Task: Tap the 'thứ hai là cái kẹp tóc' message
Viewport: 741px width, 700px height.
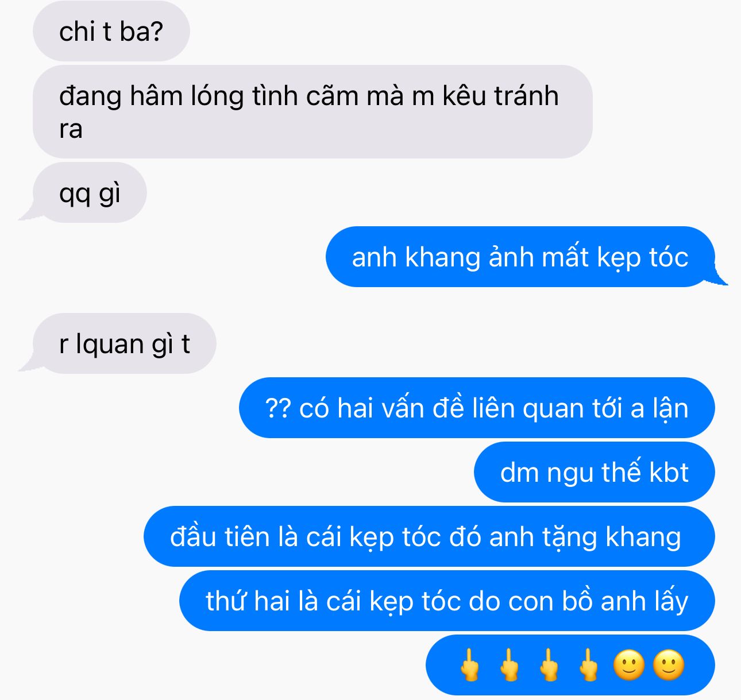Action: point(447,601)
